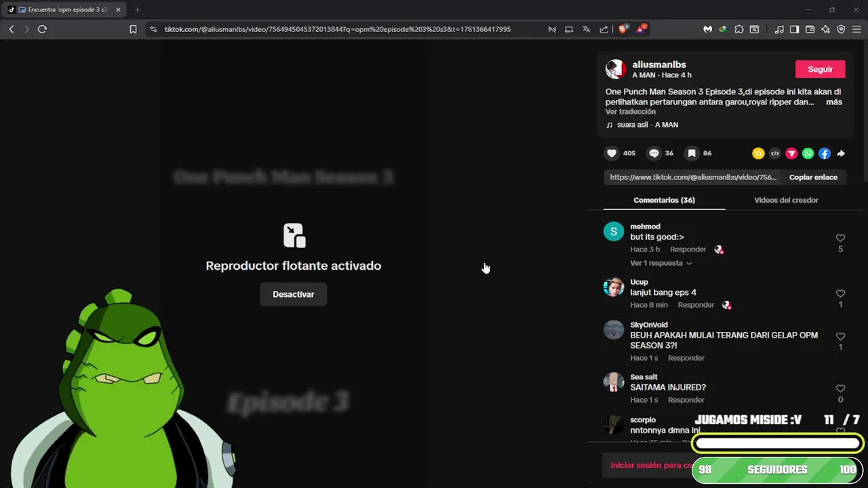Image resolution: width=868 pixels, height=488 pixels.
Task: Close the TikTok browser tab
Action: point(118,9)
